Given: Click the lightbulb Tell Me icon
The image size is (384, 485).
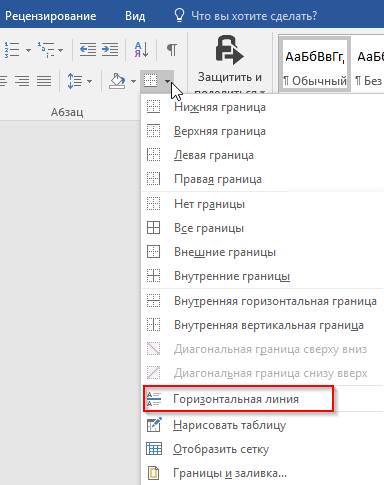Looking at the screenshot, I should point(179,15).
